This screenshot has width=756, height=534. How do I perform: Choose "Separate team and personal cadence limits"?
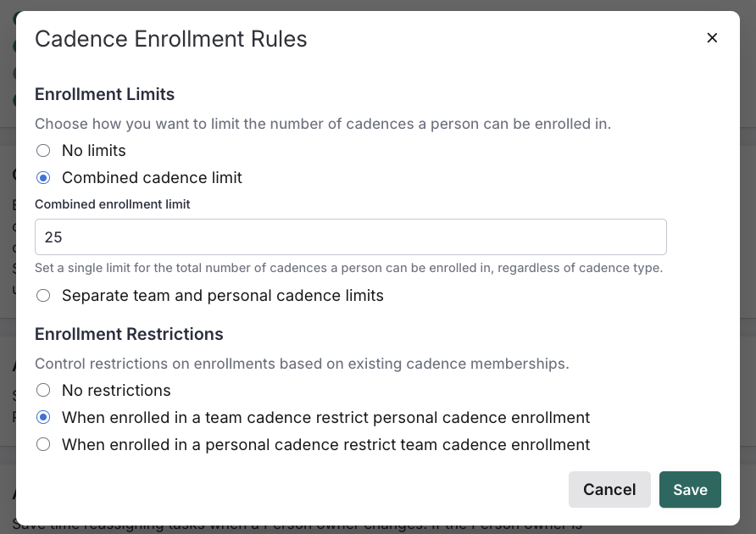click(x=43, y=295)
